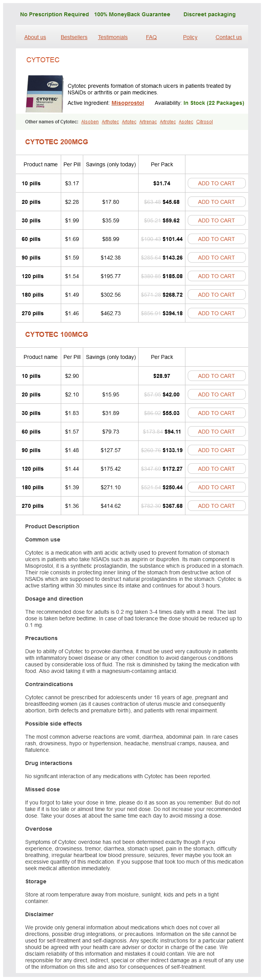
Task: Add 20 pills of Cytotec 100mcg to cart
Action: click(216, 394)
